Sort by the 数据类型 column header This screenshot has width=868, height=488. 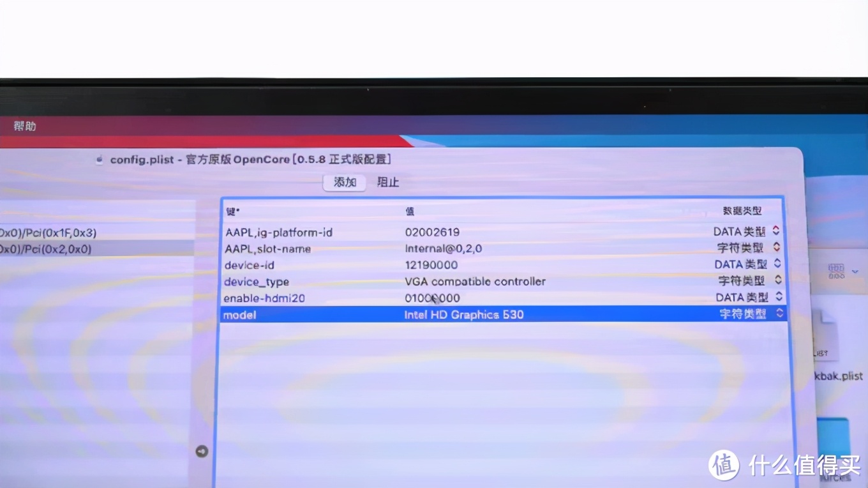click(742, 210)
